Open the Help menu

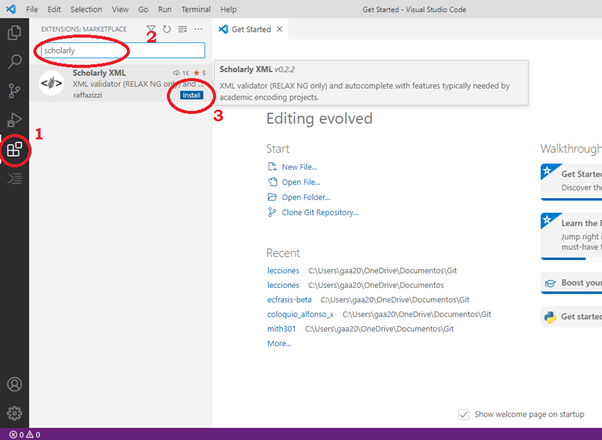[x=228, y=9]
